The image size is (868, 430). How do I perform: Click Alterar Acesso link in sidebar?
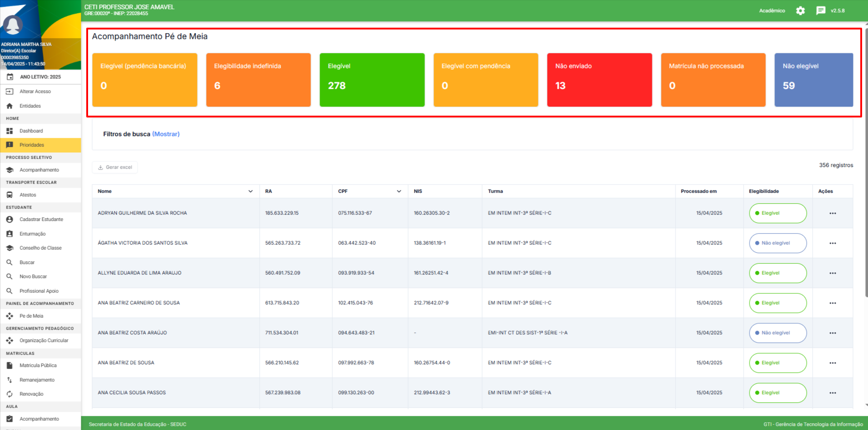pyautogui.click(x=35, y=91)
